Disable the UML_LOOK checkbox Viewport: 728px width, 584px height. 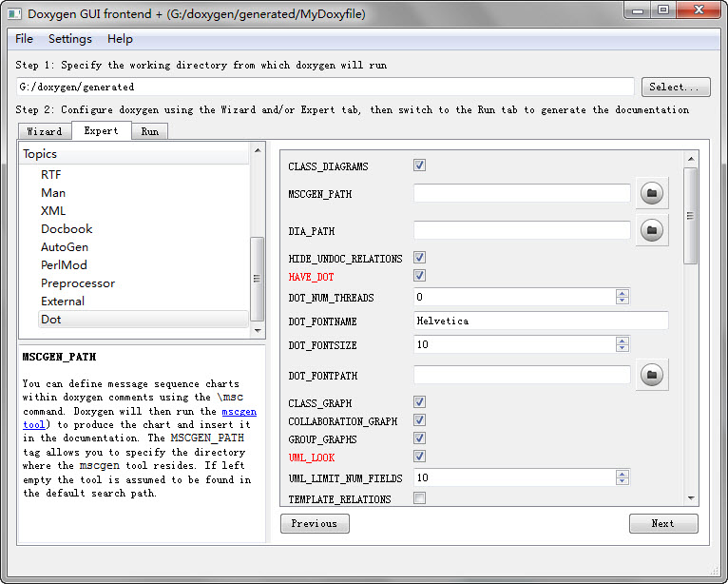[419, 457]
